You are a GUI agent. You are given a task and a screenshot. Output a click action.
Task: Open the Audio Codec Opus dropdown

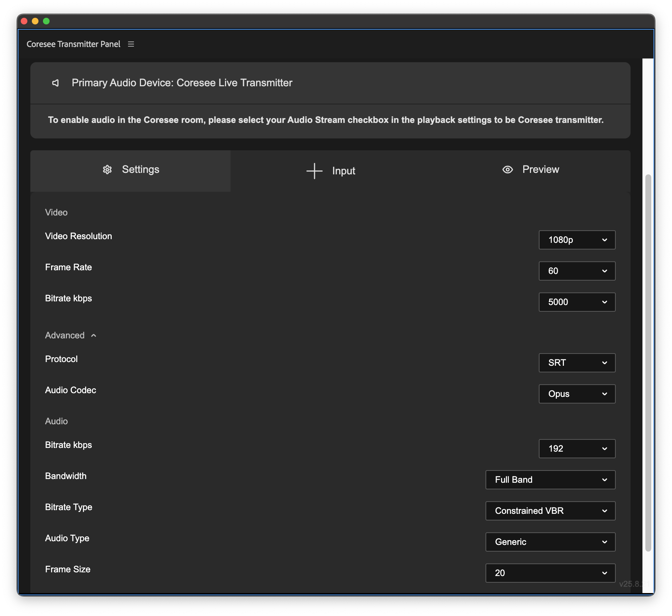[577, 394]
